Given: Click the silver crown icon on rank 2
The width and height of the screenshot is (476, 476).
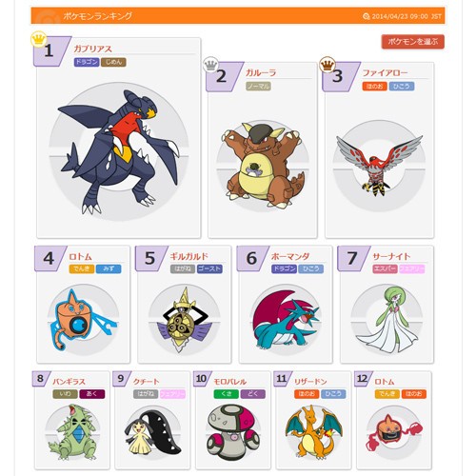Looking at the screenshot, I should pyautogui.click(x=210, y=65).
